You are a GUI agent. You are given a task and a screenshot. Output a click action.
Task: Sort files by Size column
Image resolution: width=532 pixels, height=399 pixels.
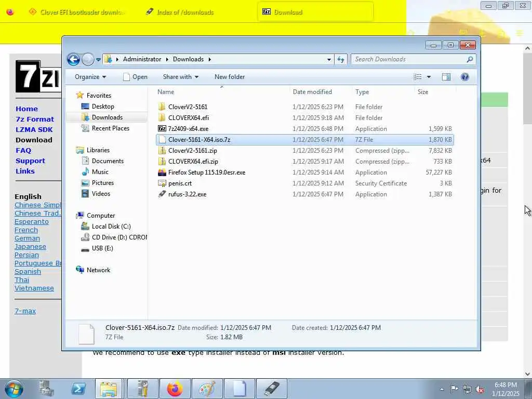click(x=423, y=92)
